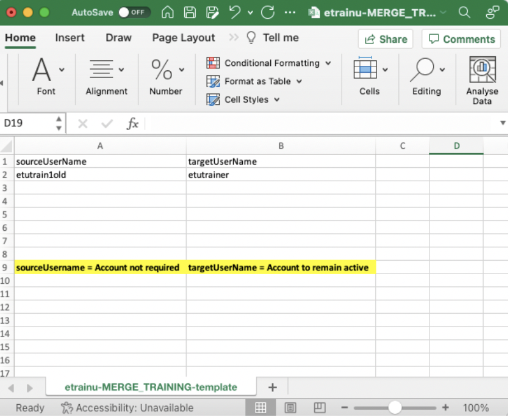Viewport: 510px width, 420px height.
Task: Open the Alignment group icon
Action: (x=101, y=69)
